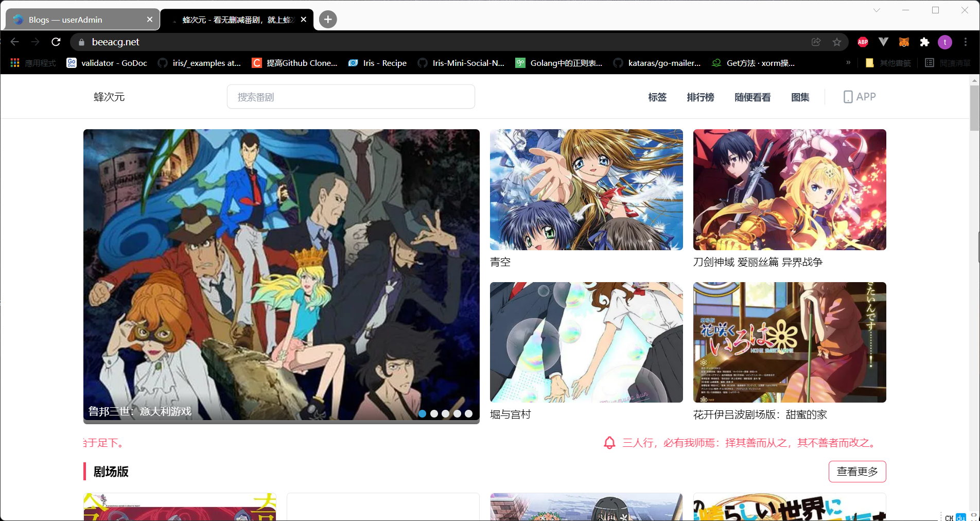Click the 青空 title text
The width and height of the screenshot is (980, 521).
coord(500,262)
